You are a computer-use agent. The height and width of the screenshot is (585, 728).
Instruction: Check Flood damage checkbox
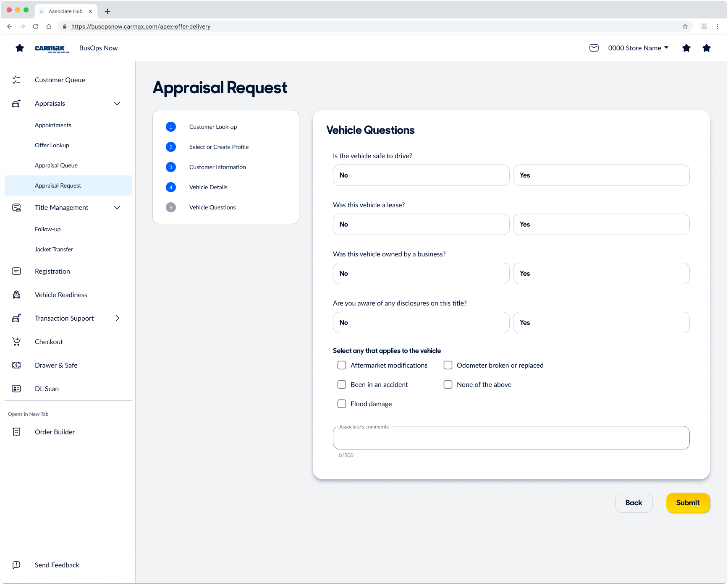point(342,404)
